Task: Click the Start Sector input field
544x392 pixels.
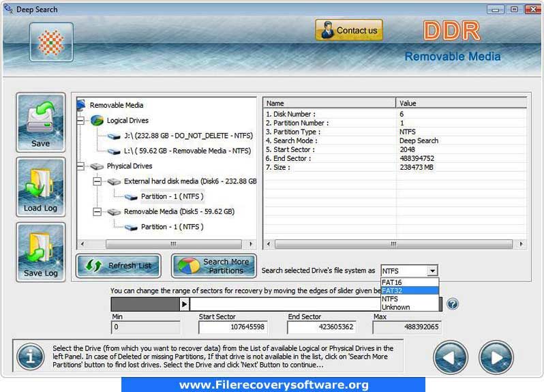Action: [x=232, y=327]
